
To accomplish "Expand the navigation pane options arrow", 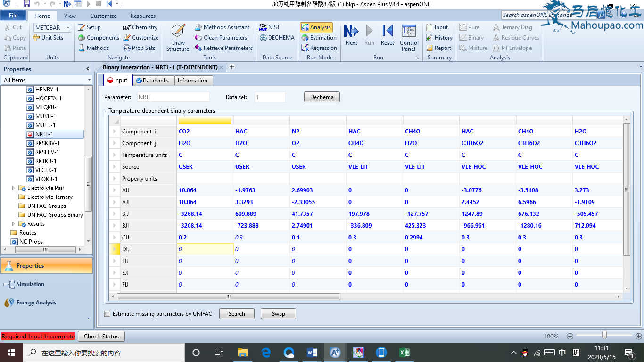I will (x=88, y=319).
